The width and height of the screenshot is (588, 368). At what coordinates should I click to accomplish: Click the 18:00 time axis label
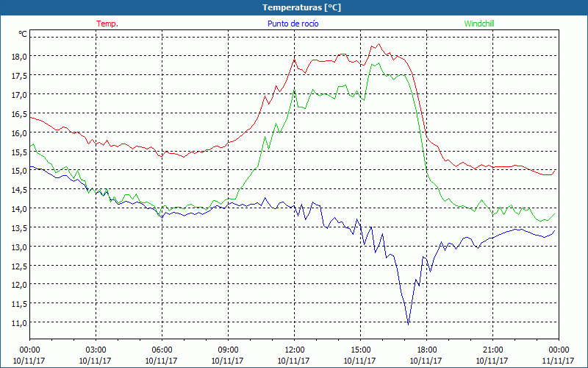pyautogui.click(x=426, y=350)
